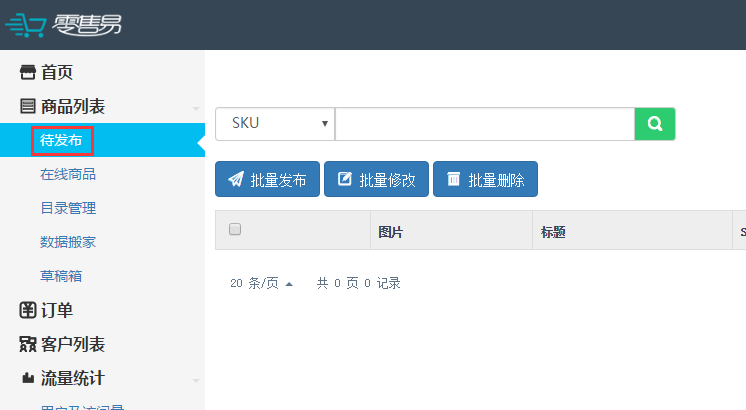Select 待发布 in the sidebar
This screenshot has height=410, width=746.
[61, 141]
